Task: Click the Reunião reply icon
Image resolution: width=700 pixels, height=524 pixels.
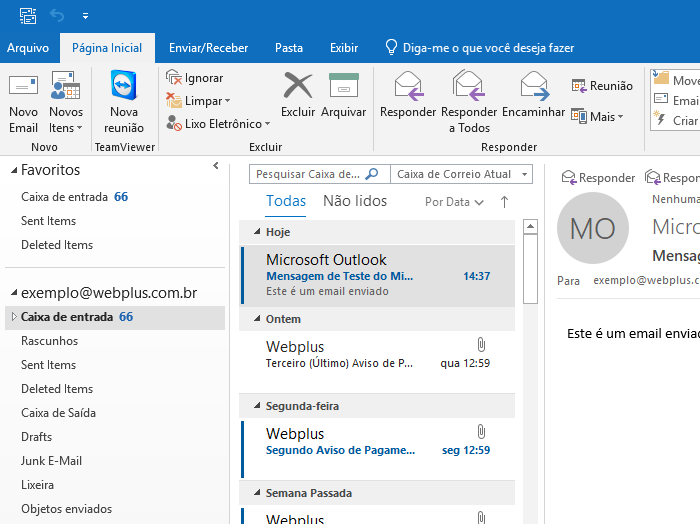Action: tap(579, 86)
